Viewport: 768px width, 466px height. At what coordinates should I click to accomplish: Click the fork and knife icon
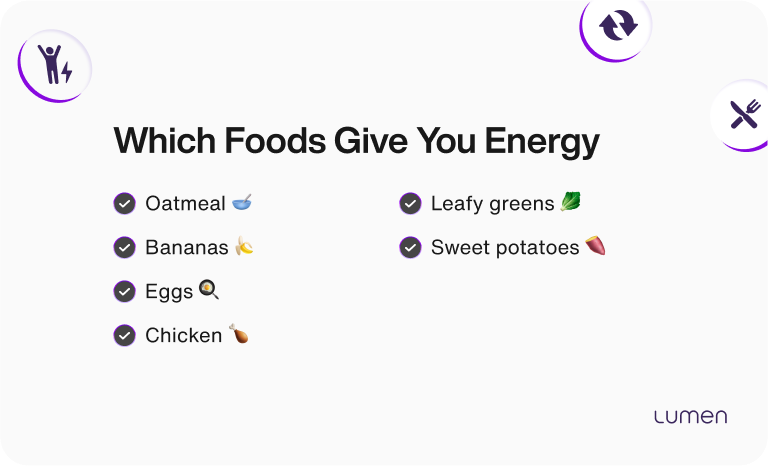pos(744,114)
